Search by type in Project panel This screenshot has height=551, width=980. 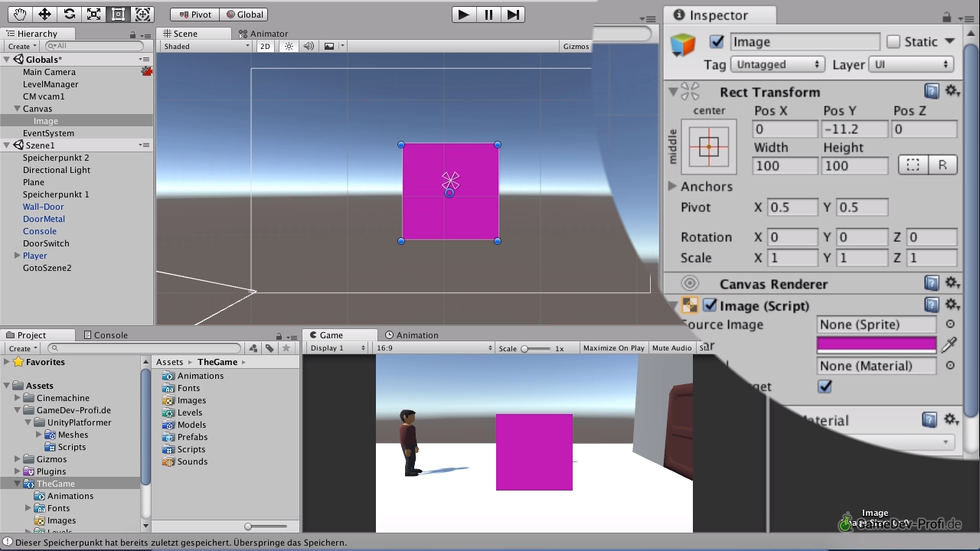click(255, 348)
